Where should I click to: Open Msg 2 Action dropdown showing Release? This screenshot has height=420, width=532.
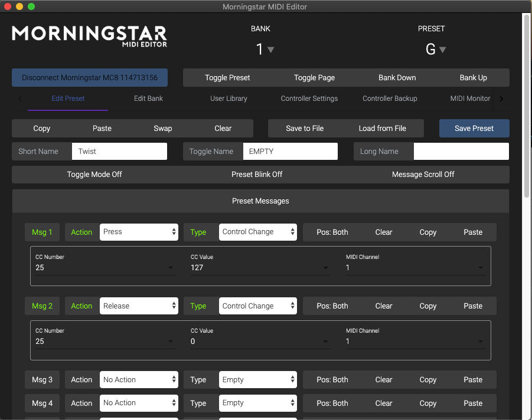[x=139, y=306]
